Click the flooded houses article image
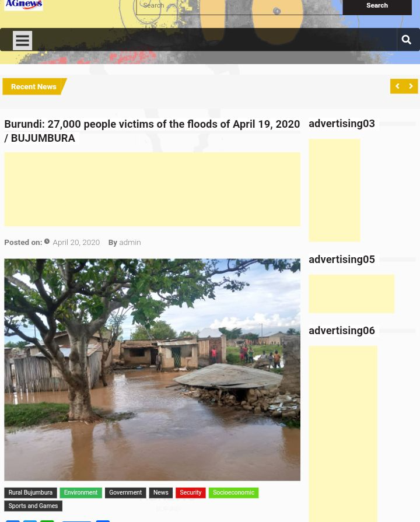The image size is (420, 522). 152,369
